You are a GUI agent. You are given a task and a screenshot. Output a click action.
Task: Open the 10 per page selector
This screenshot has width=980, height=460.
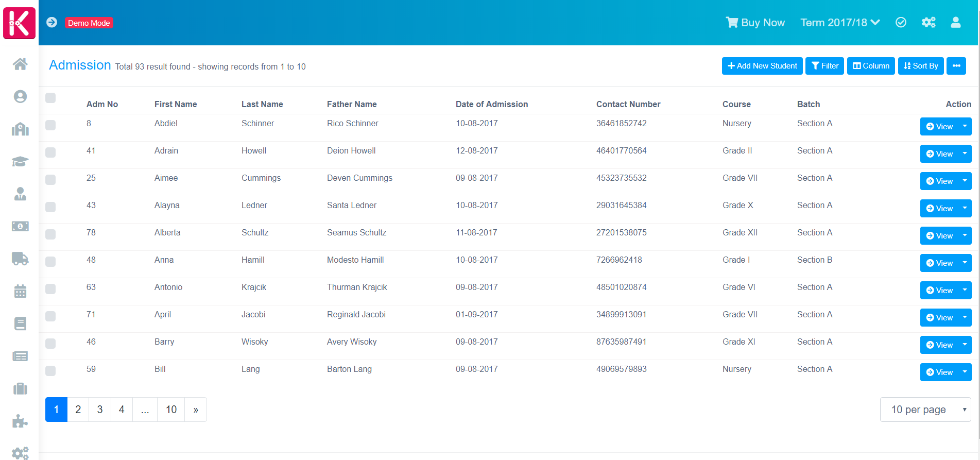coord(925,410)
